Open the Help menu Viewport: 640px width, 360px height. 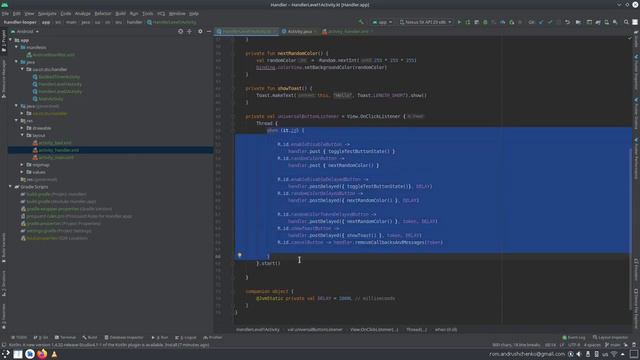tap(194, 13)
